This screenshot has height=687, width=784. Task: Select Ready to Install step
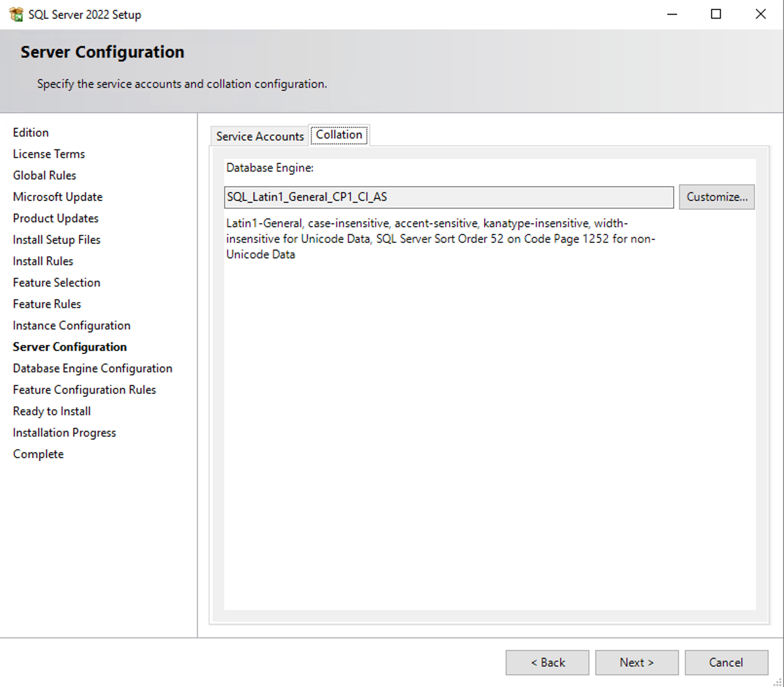(x=52, y=411)
